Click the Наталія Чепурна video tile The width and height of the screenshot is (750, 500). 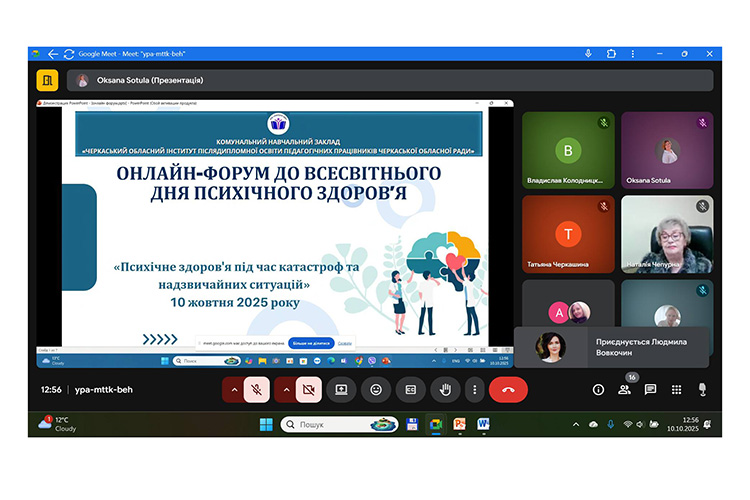(666, 235)
